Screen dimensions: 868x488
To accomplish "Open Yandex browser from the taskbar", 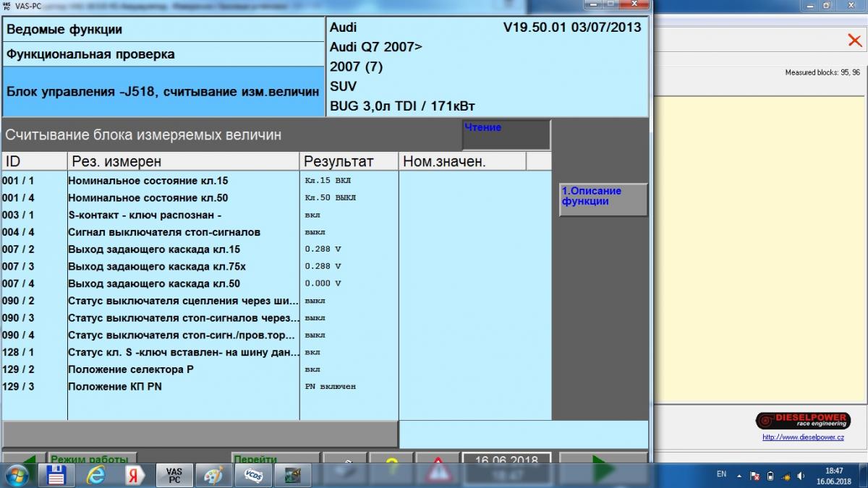I will click(135, 475).
